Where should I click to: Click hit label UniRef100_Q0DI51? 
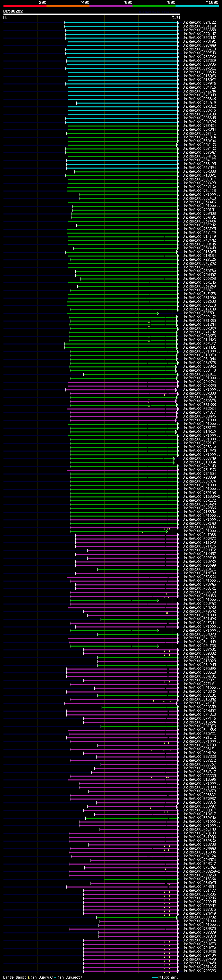pyautogui.click(x=199, y=210)
